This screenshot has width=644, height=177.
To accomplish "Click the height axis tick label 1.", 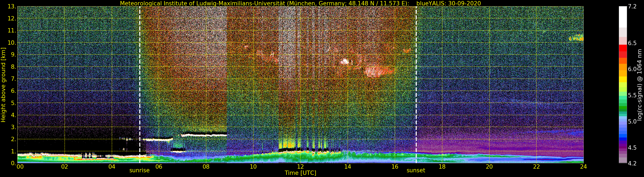I will pos(14,151).
